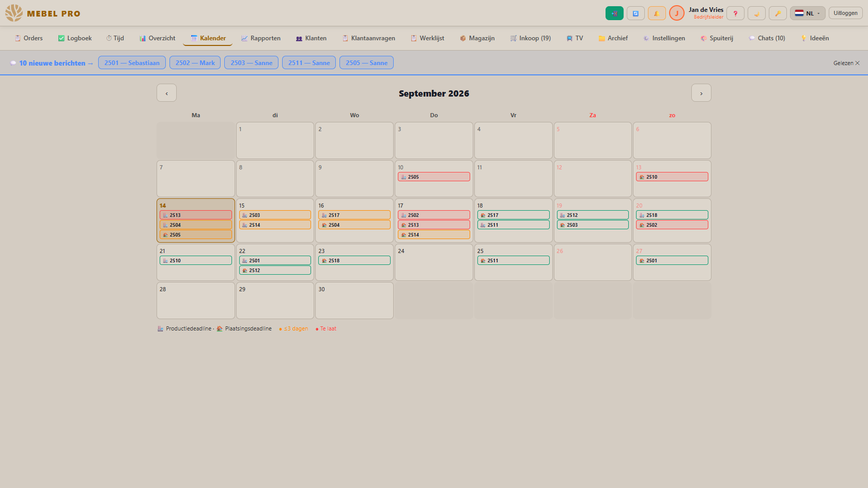Open order 2504 on Wednesday the 16th
868x488 pixels.
[354, 225]
